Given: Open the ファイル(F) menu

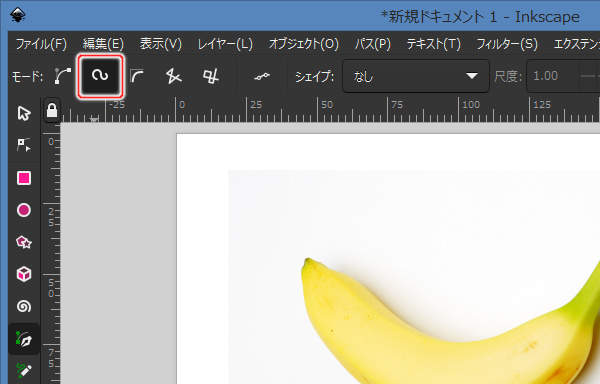Looking at the screenshot, I should tap(41, 44).
